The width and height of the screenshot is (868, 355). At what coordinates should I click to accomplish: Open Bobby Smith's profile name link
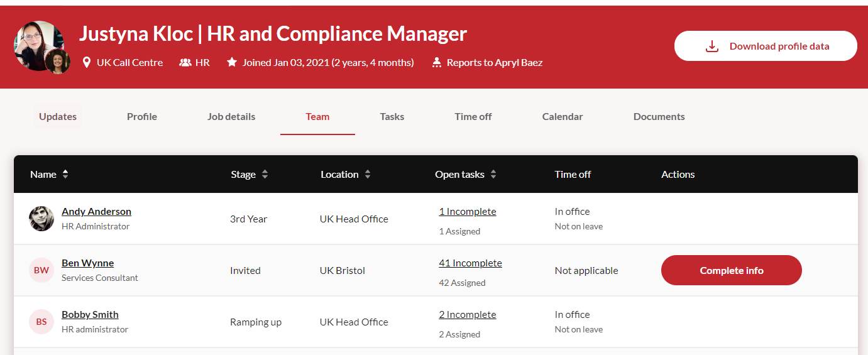(90, 315)
